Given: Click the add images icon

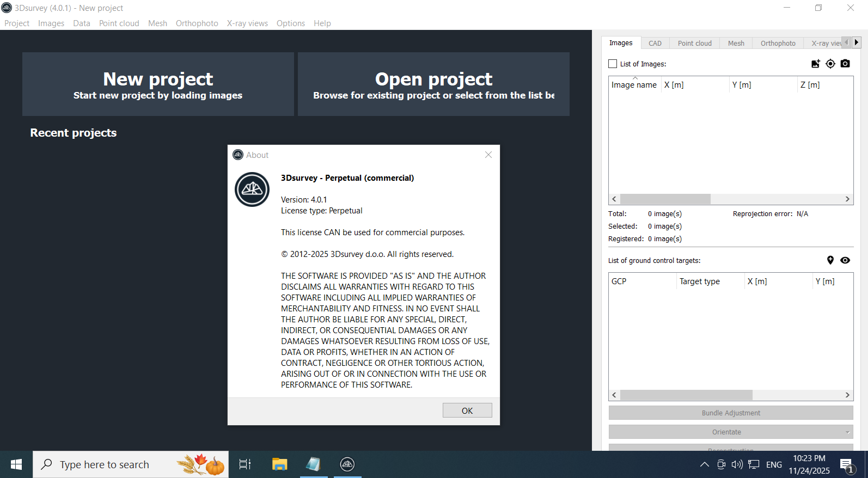Looking at the screenshot, I should tap(815, 64).
